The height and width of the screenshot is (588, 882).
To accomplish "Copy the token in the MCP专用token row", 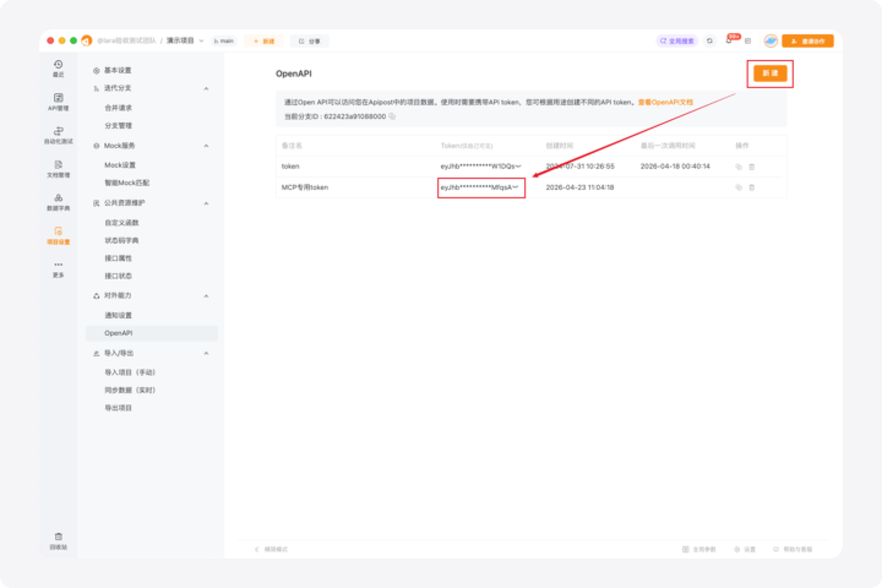I will coord(740,187).
